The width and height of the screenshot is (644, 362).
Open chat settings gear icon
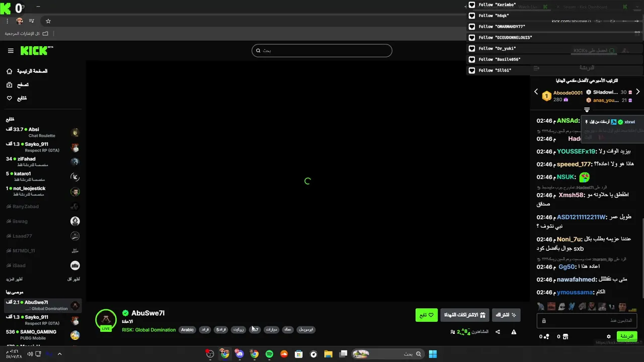(609, 336)
